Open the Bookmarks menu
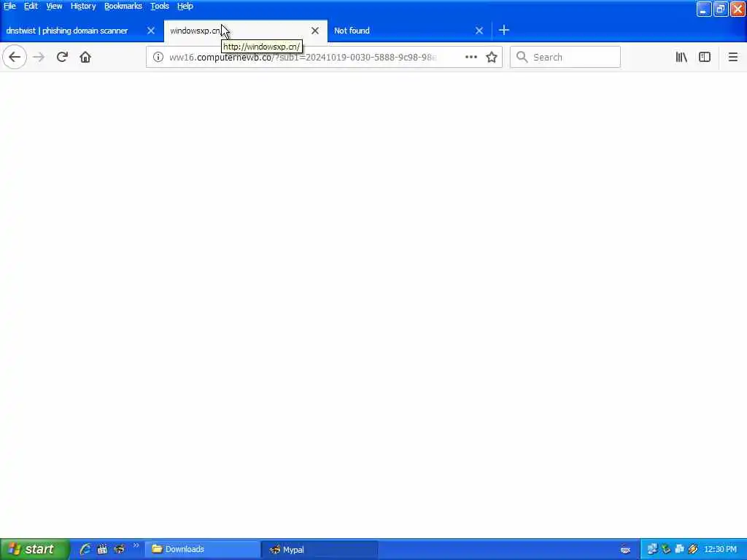Image resolution: width=747 pixels, height=560 pixels. pyautogui.click(x=123, y=6)
